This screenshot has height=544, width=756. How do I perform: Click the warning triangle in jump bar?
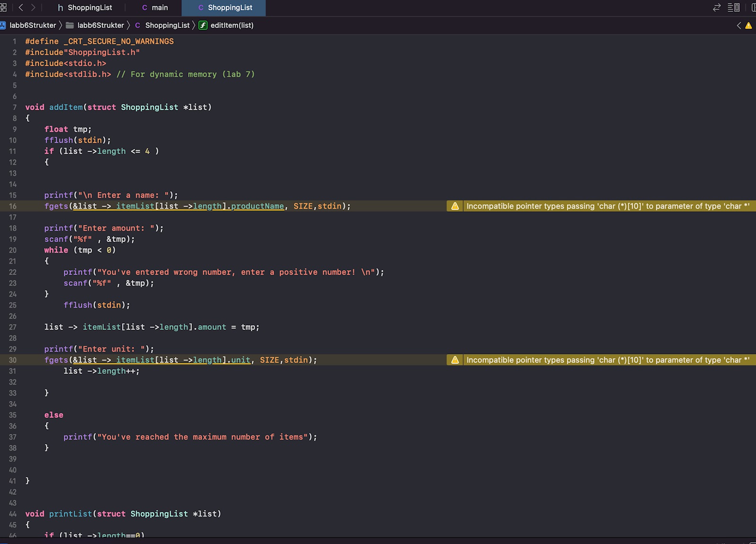coord(748,26)
